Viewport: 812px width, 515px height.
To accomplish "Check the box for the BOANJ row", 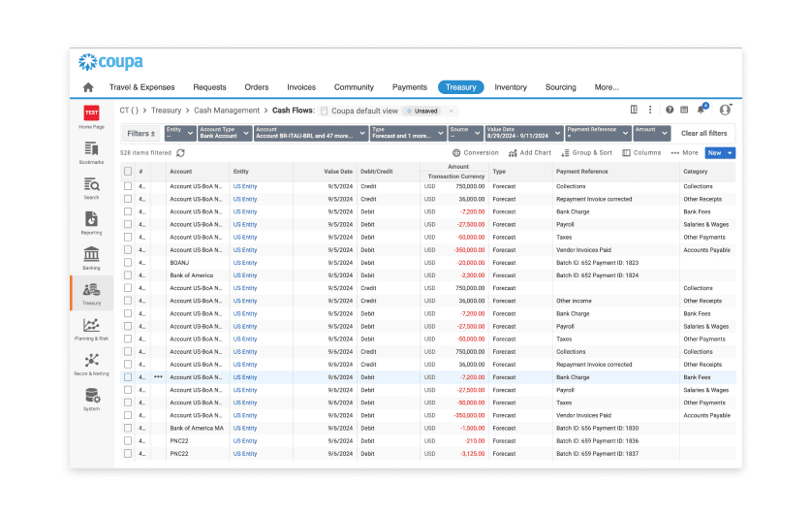I will click(128, 263).
